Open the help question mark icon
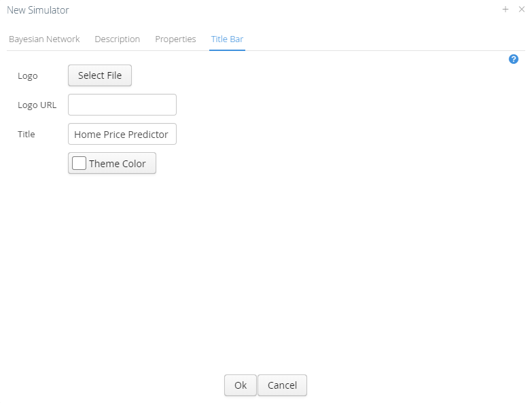Image resolution: width=532 pixels, height=403 pixels. click(514, 59)
